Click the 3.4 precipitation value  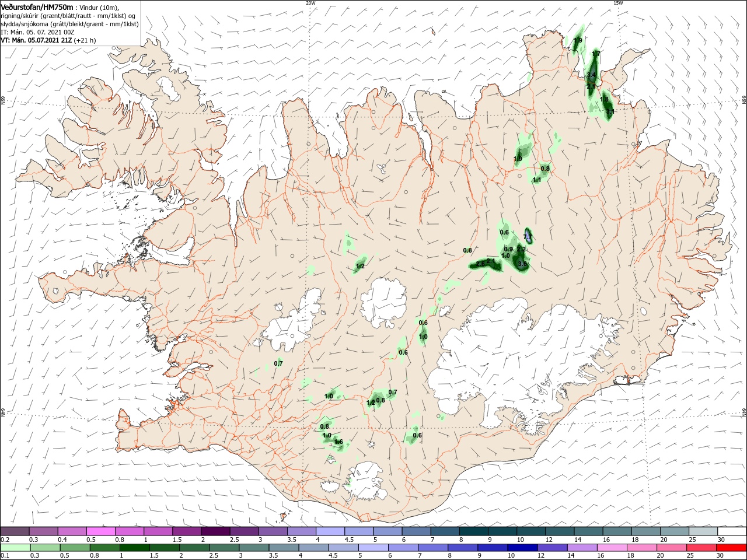[x=591, y=75]
